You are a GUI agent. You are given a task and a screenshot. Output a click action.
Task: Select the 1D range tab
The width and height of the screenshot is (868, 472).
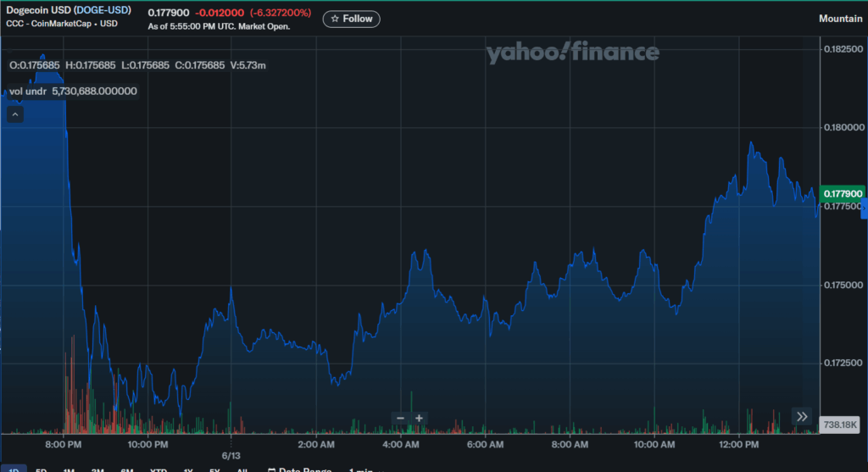pyautogui.click(x=14, y=469)
